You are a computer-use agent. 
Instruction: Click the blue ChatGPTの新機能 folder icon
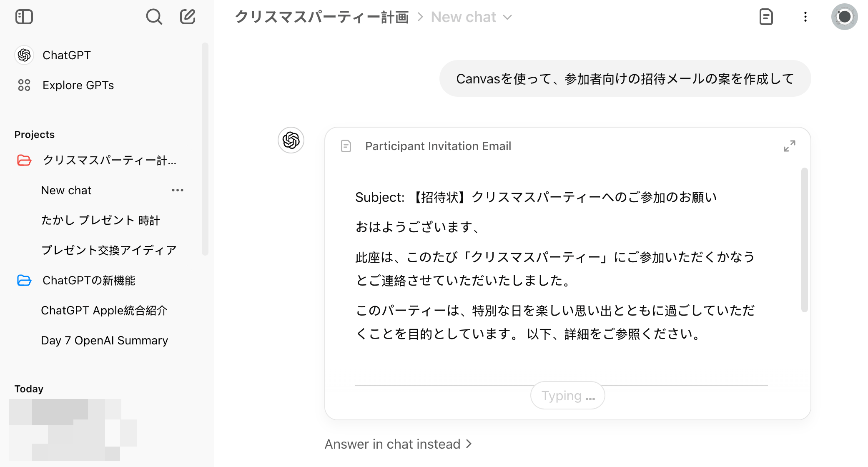tap(24, 280)
